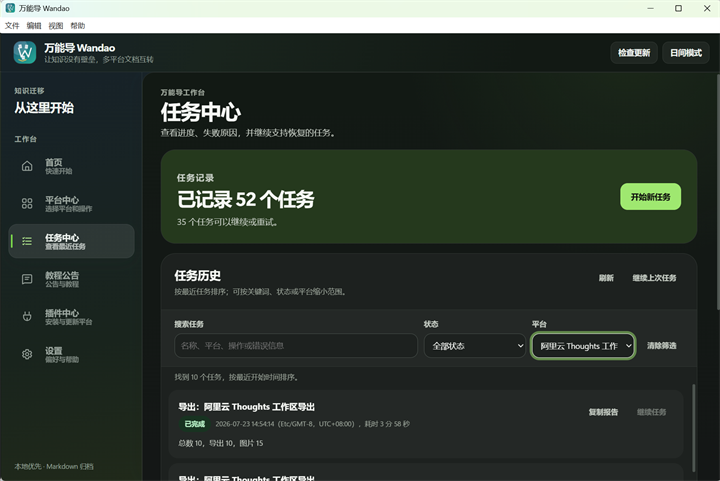Click 清除筛选 to reset filters
This screenshot has width=720, height=481.
click(x=662, y=346)
